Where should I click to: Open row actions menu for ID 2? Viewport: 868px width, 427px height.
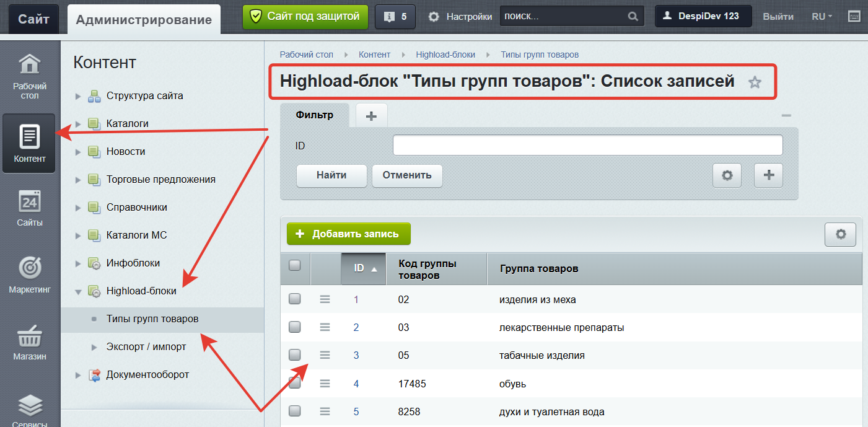(325, 327)
